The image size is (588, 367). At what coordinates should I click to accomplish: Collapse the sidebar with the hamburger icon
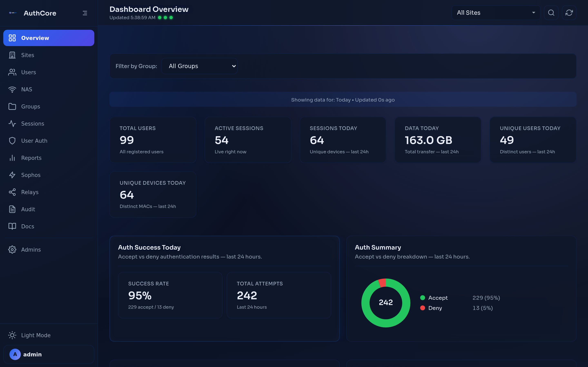85,13
